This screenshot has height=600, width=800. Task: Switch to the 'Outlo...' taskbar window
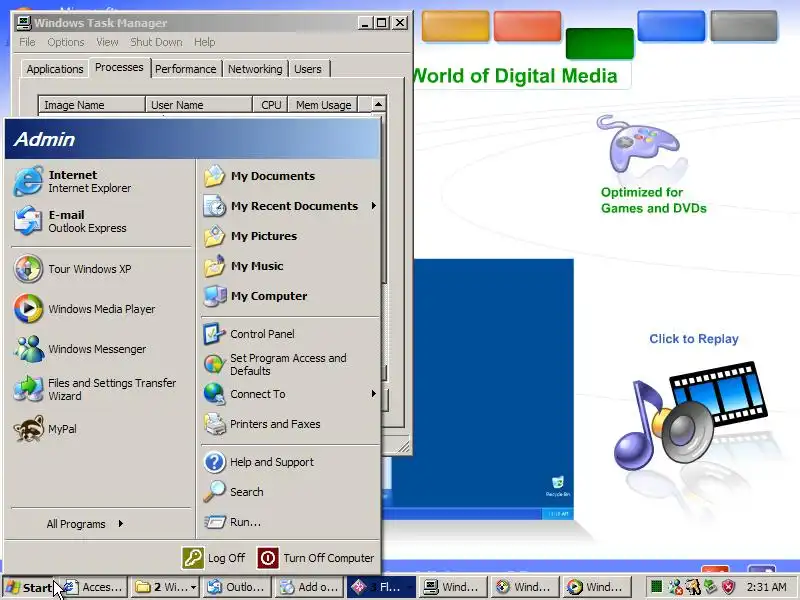pos(237,587)
